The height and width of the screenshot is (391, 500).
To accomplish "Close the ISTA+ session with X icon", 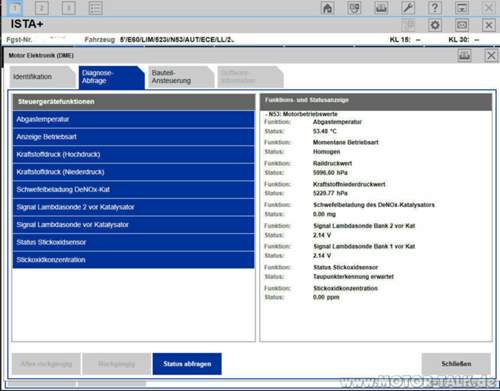I will 489,25.
